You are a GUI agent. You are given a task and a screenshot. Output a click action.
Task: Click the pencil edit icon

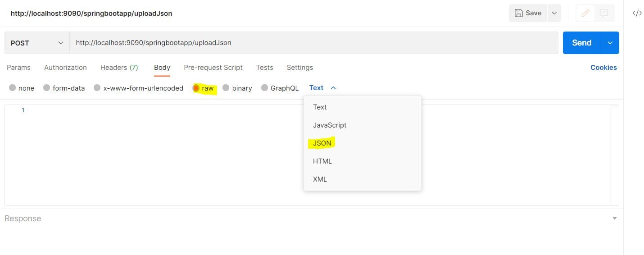(x=585, y=13)
